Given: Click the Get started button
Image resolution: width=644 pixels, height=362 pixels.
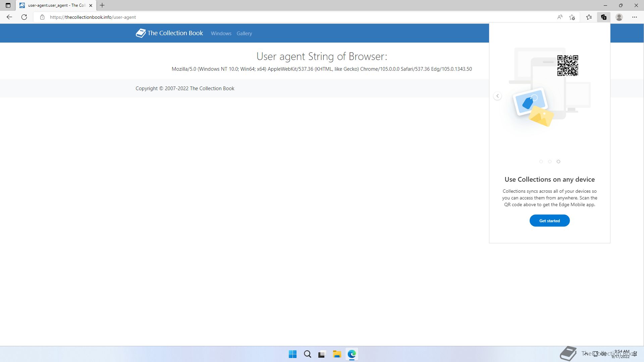Looking at the screenshot, I should [549, 221].
